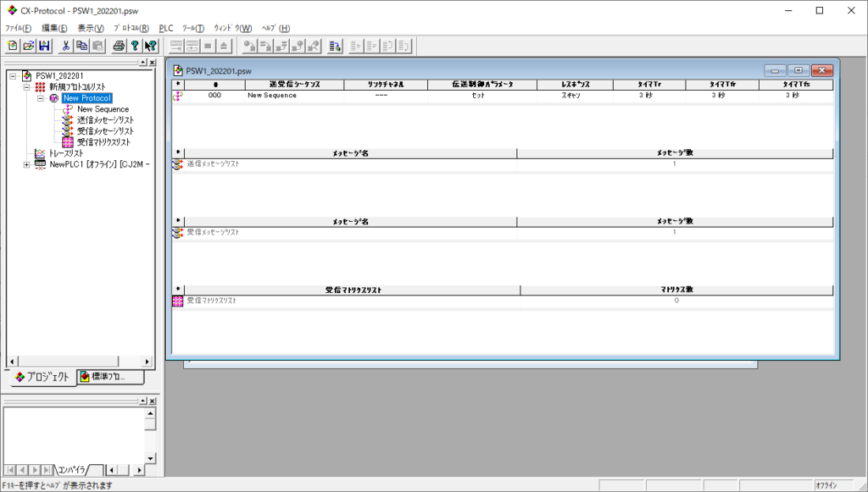The image size is (868, 492).
Task: Click the project panel's up-arrow float button
Action: (143, 63)
